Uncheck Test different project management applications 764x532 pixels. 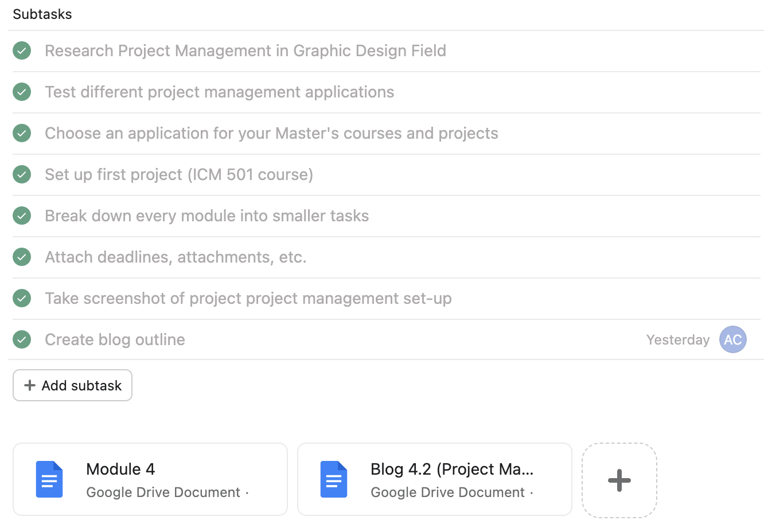(21, 92)
